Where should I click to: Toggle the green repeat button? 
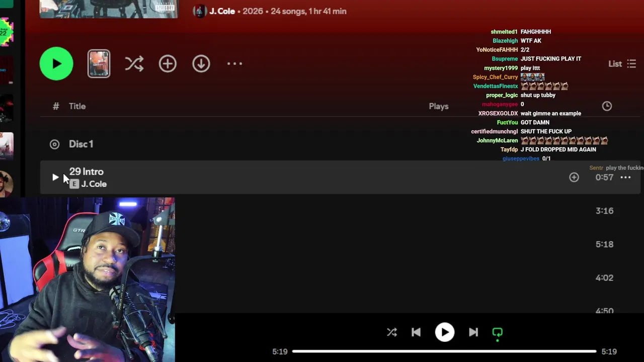[x=497, y=332]
